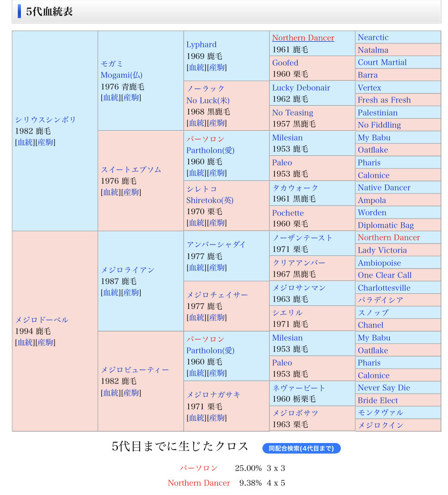
Task: Open the Charlottesville ancestor link
Action: point(383,288)
